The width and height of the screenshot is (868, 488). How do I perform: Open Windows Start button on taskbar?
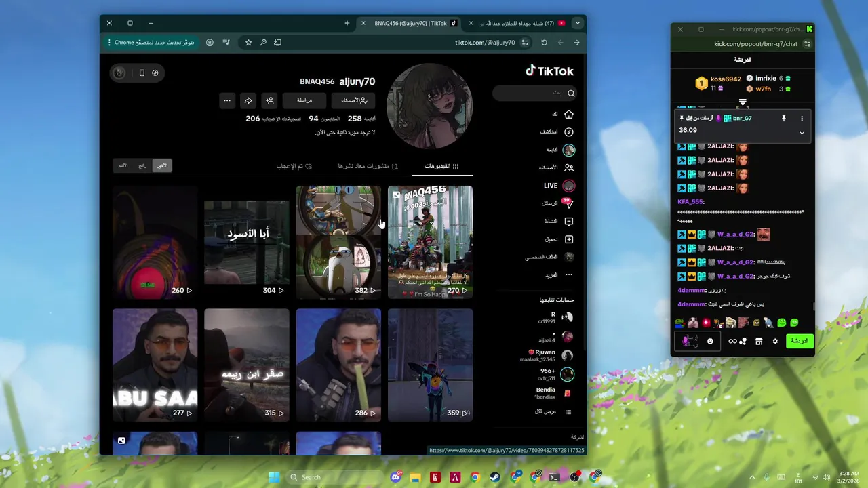point(274,477)
